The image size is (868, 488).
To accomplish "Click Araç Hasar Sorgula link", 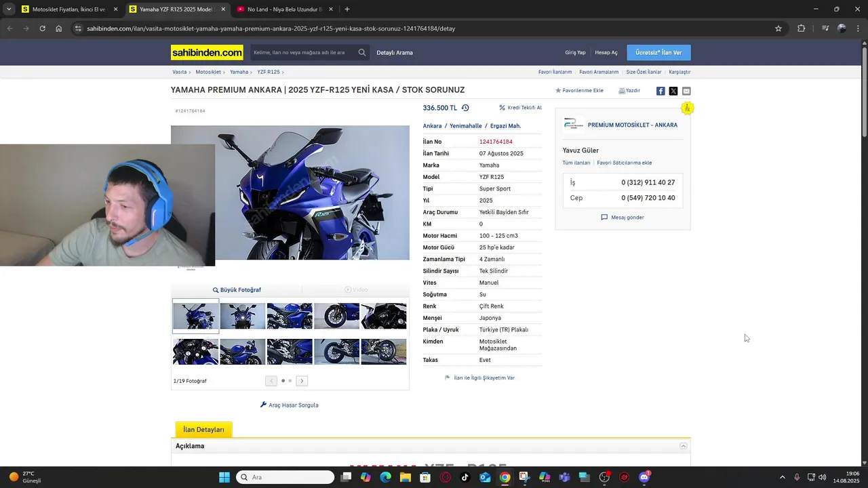I will 290,405.
